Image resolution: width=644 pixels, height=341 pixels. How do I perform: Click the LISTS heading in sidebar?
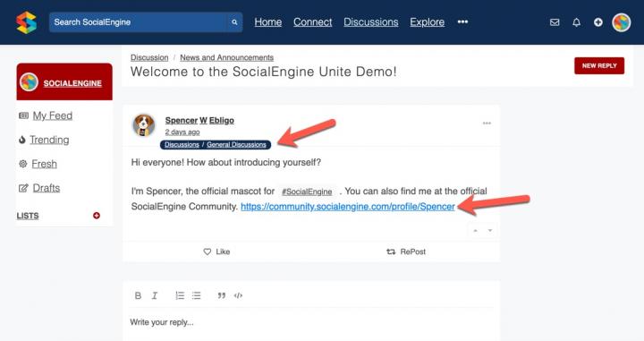point(28,216)
